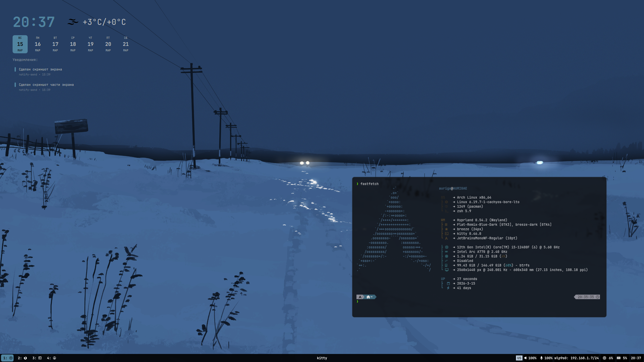Toggle the US keyboard layout indicator
The width and height of the screenshot is (644, 362).
[519, 358]
